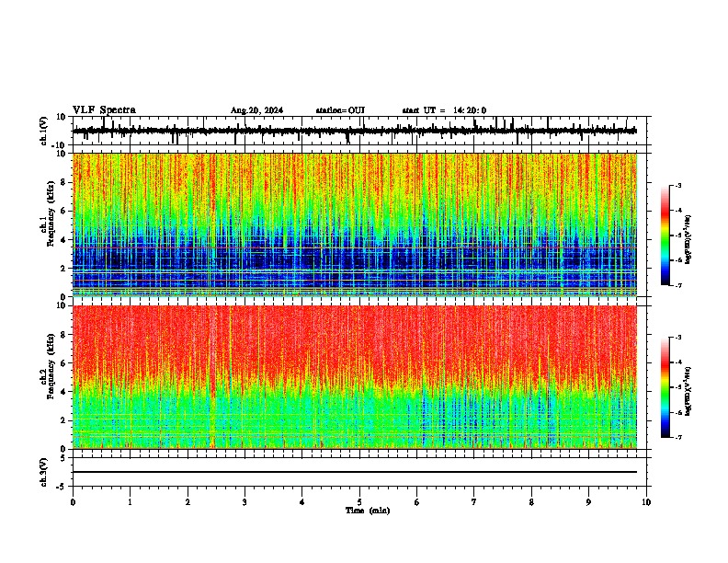728x563 pixels.
Task: Click the ch.2 spectrogram color scale bar
Action: pos(665,387)
